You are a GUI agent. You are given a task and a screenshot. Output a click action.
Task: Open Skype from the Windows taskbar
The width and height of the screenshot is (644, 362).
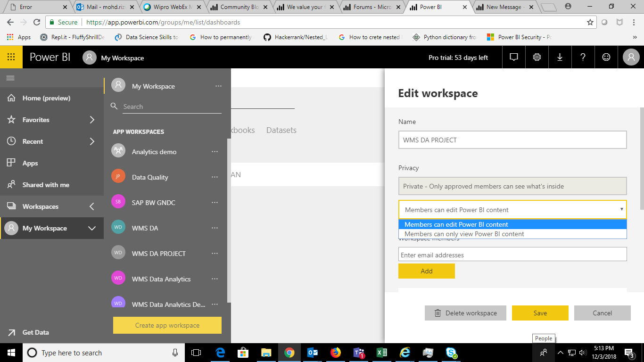pos(451,353)
